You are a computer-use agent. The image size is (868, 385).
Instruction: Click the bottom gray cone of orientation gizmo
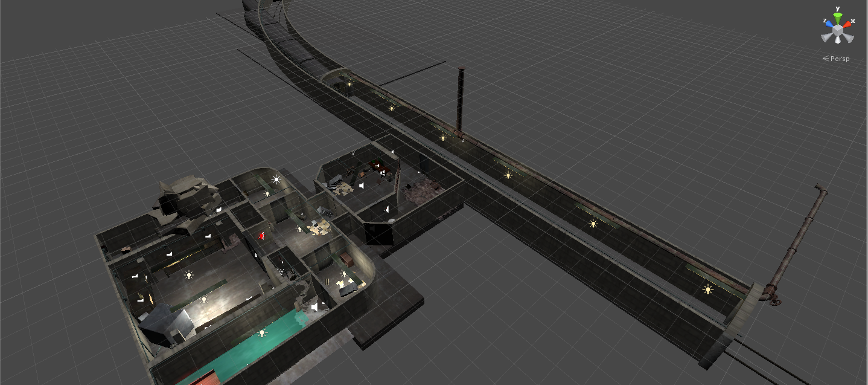pyautogui.click(x=838, y=40)
